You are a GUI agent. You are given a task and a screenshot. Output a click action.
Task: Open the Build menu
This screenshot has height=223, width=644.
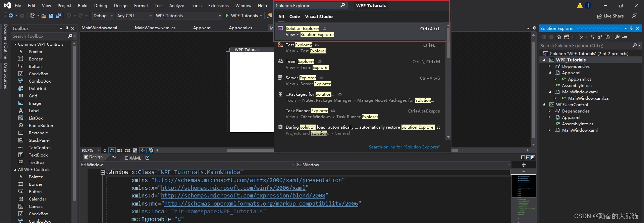pos(83,6)
